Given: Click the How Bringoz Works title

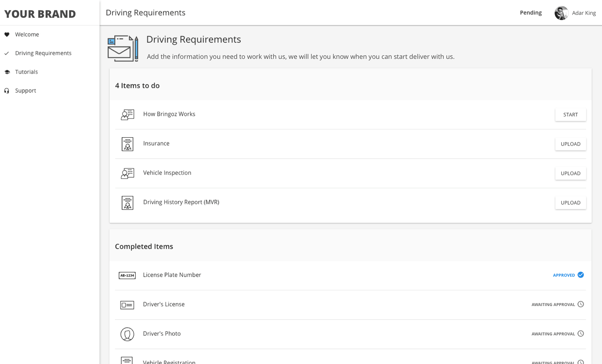Looking at the screenshot, I should [169, 114].
